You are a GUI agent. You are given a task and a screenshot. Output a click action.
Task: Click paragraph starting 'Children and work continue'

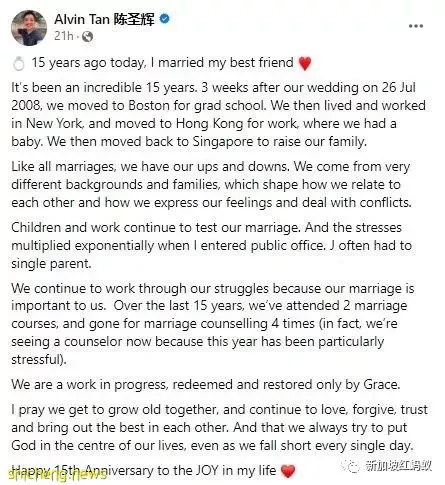pos(211,245)
